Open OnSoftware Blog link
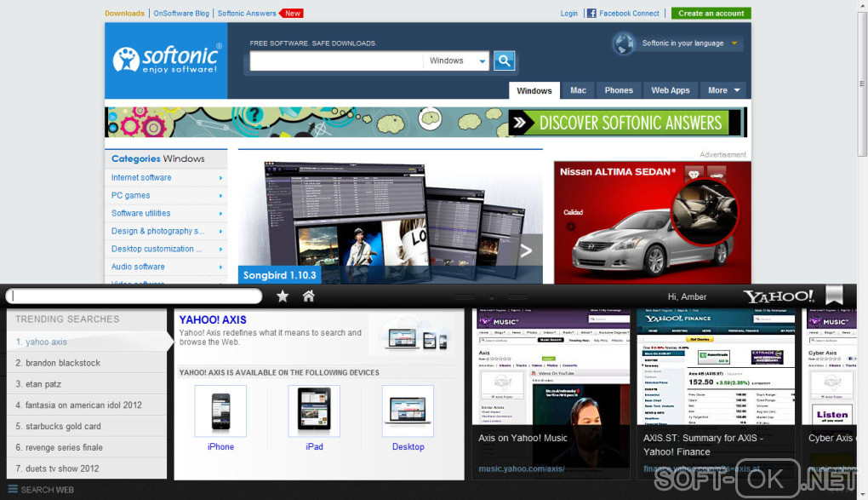868x500 pixels. tap(181, 14)
